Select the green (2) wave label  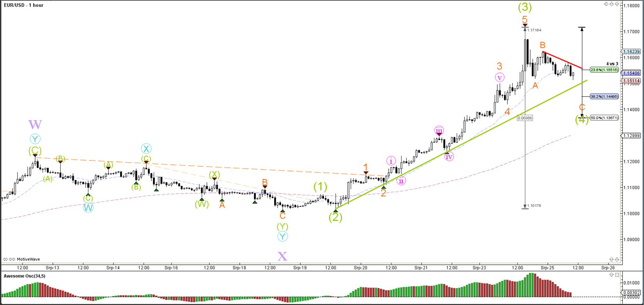click(335, 217)
